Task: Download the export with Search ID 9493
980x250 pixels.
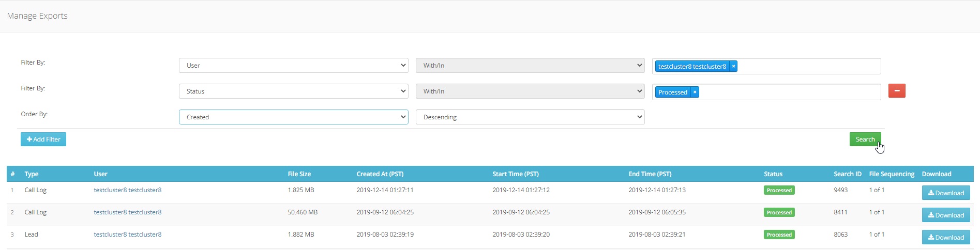Action: click(946, 193)
